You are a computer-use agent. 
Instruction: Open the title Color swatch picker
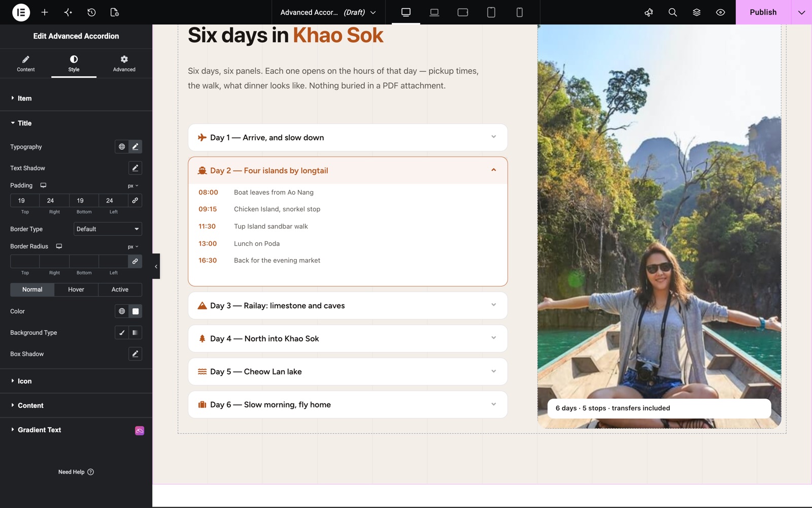(135, 311)
